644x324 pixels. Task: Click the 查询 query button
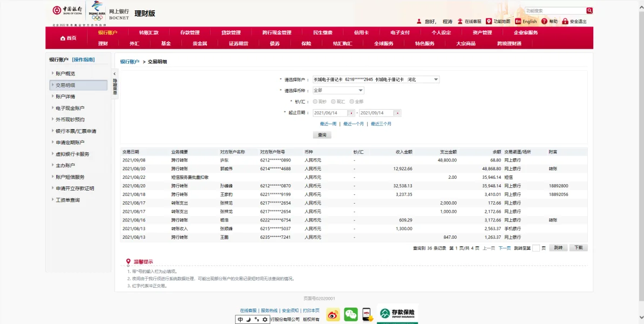click(322, 135)
